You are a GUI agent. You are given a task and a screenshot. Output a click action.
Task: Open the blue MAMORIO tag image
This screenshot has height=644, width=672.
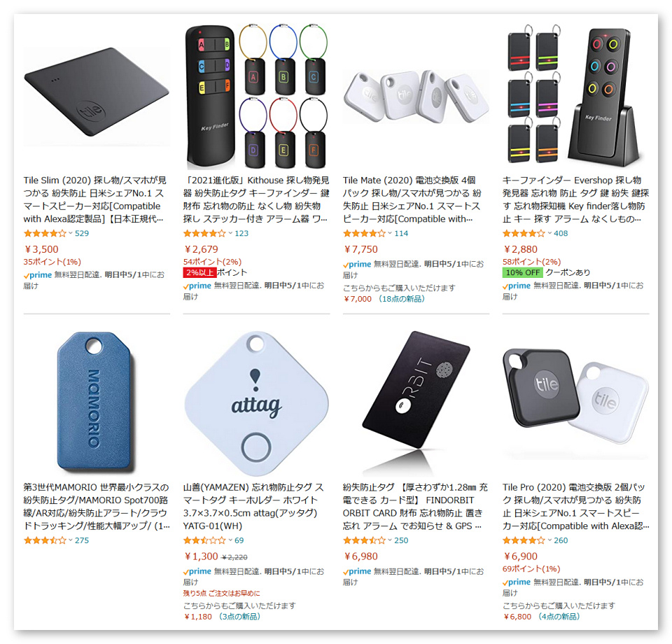tap(95, 402)
